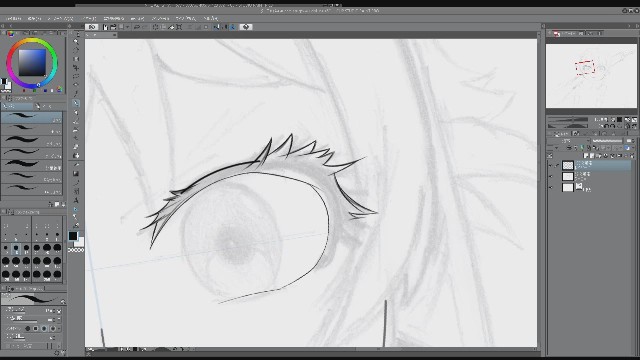Open the File menu (first menu bar item)

(x=13, y=18)
